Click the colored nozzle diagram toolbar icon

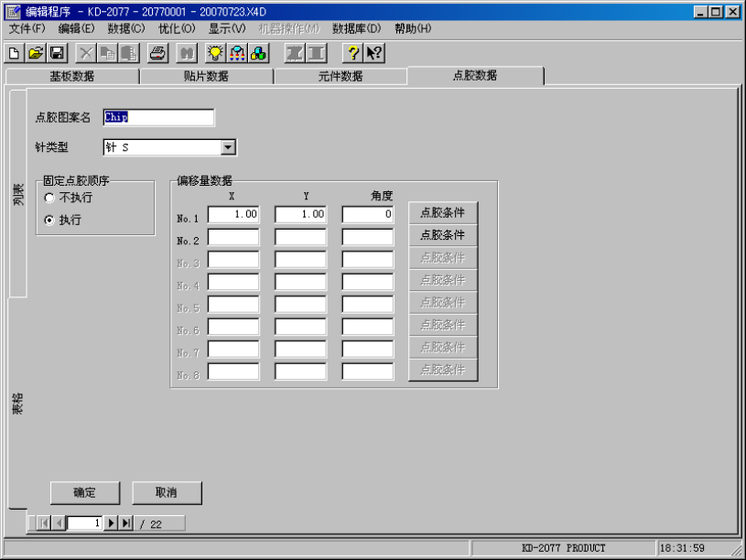tap(237, 53)
